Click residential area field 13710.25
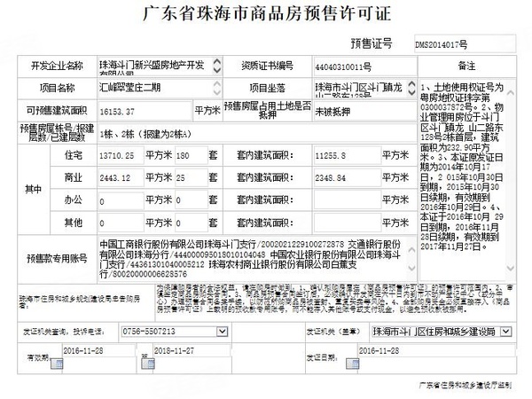This screenshot has height=399, width=532. [121, 155]
